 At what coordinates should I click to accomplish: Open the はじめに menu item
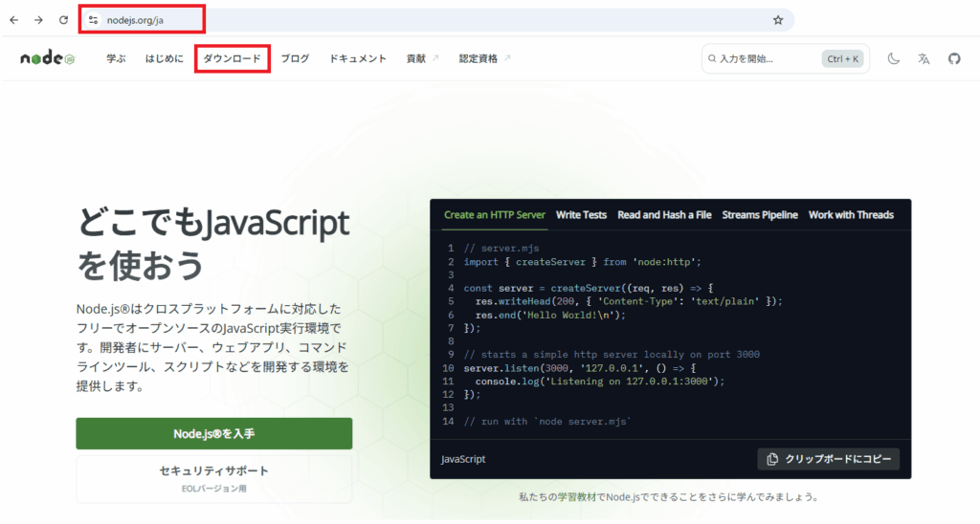tap(165, 58)
